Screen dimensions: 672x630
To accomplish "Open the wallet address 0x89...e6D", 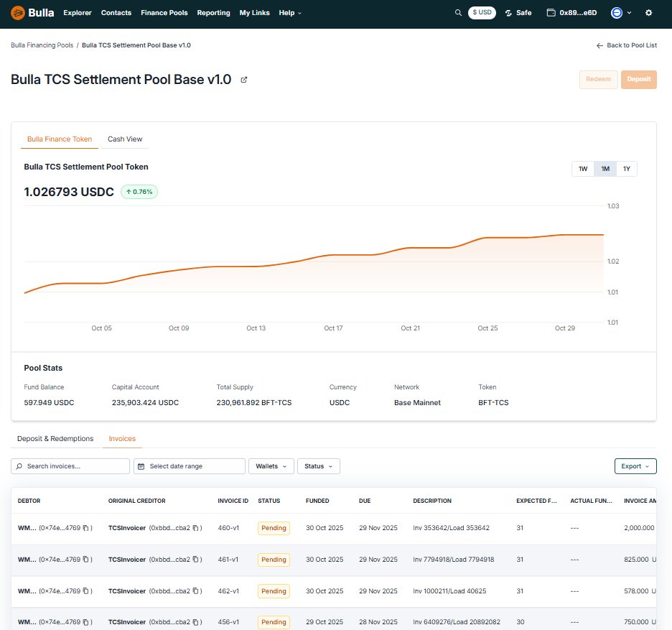I will pos(571,12).
